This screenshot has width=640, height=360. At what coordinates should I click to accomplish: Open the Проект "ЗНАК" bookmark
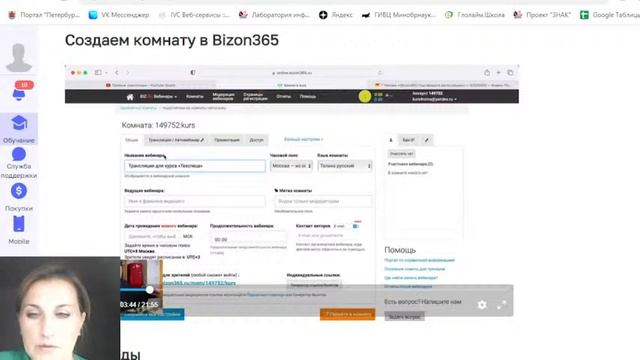pos(542,15)
